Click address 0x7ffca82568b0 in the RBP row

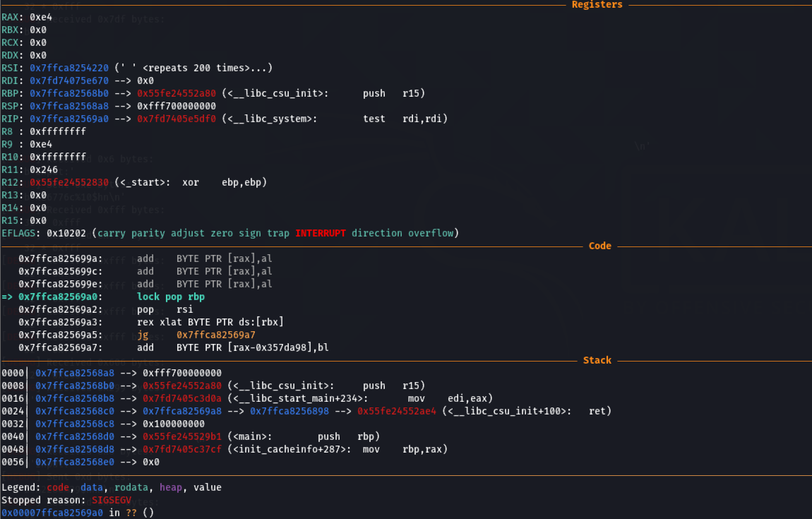69,93
